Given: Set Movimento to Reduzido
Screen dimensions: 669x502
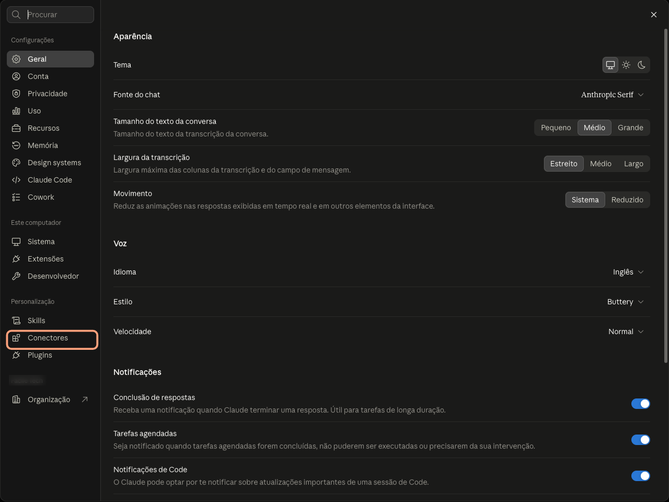Looking at the screenshot, I should 627,200.
